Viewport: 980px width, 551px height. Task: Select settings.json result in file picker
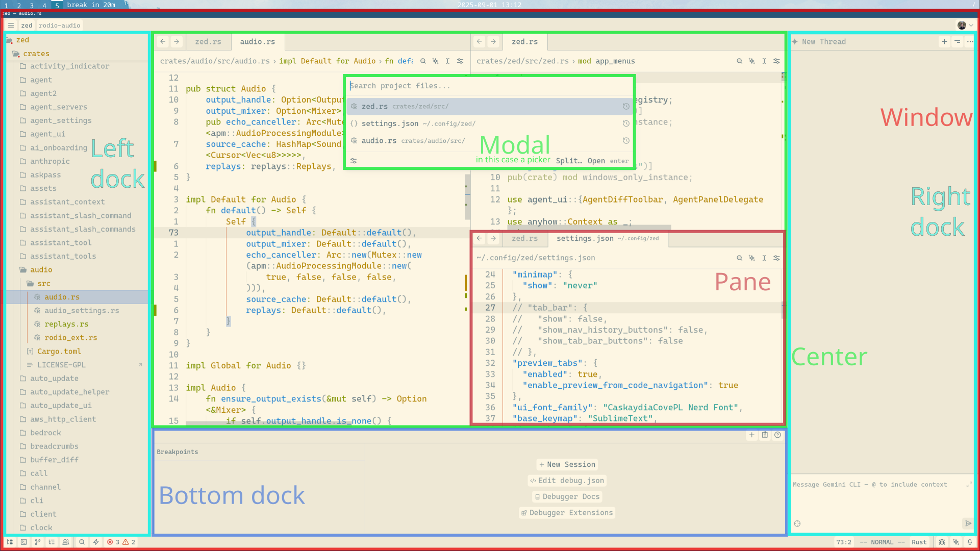point(489,124)
